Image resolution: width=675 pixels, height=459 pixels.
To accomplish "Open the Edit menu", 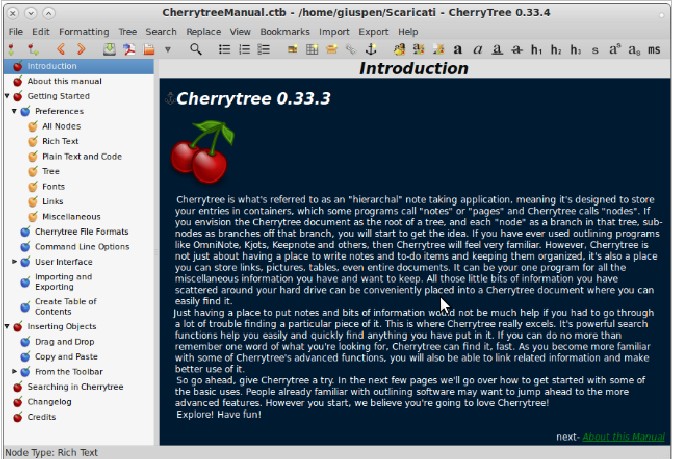I will click(x=41, y=32).
